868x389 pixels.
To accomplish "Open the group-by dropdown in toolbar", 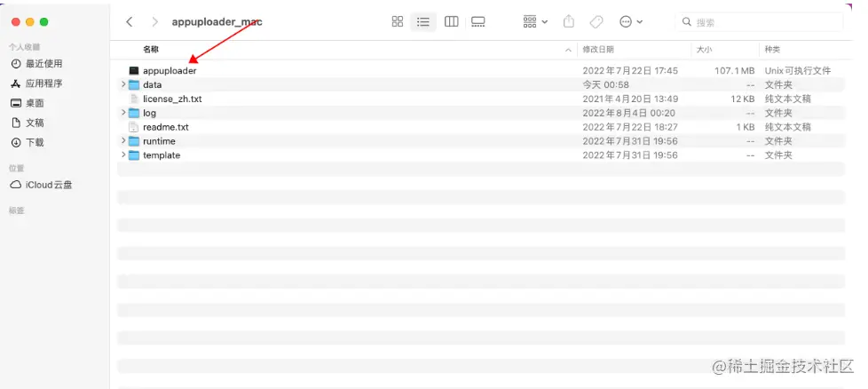I will pyautogui.click(x=535, y=21).
